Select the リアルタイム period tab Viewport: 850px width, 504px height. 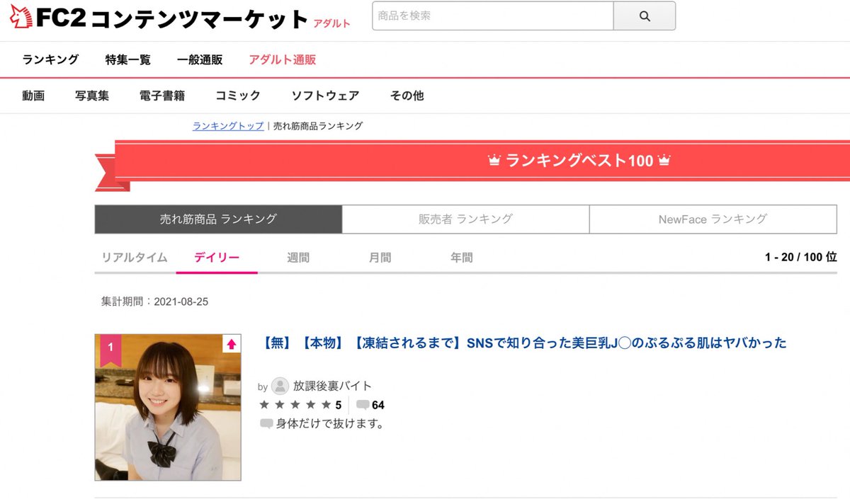(135, 258)
